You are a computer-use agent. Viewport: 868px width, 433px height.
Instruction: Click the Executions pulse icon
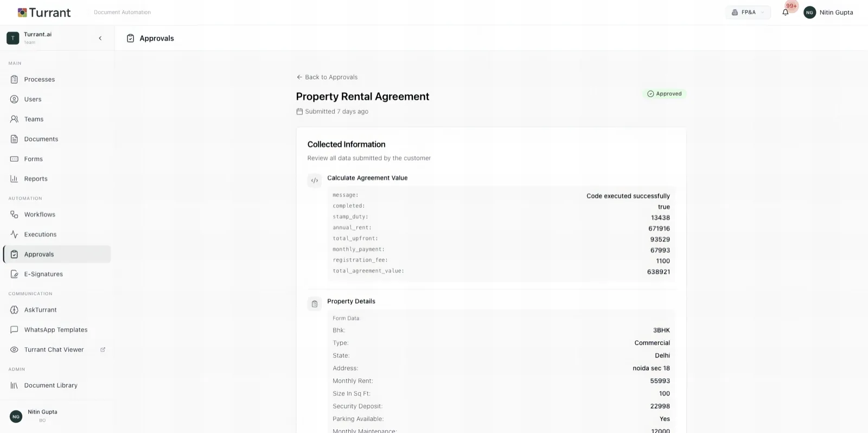[x=15, y=234]
